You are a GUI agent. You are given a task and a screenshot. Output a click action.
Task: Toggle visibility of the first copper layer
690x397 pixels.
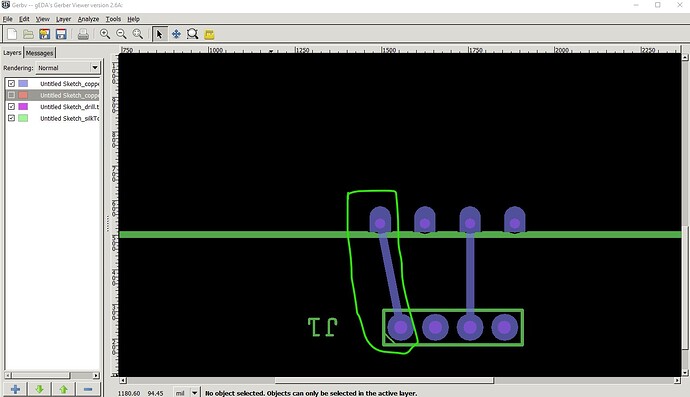[11, 83]
